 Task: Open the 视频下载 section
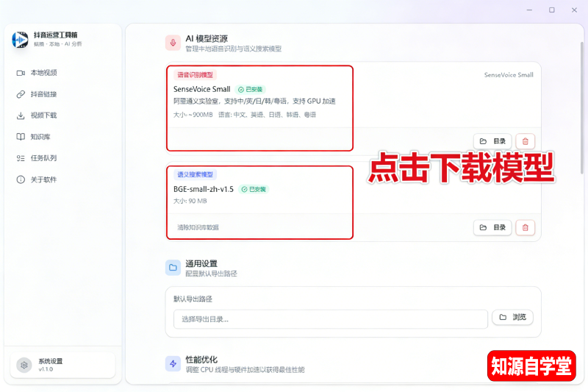coord(43,115)
